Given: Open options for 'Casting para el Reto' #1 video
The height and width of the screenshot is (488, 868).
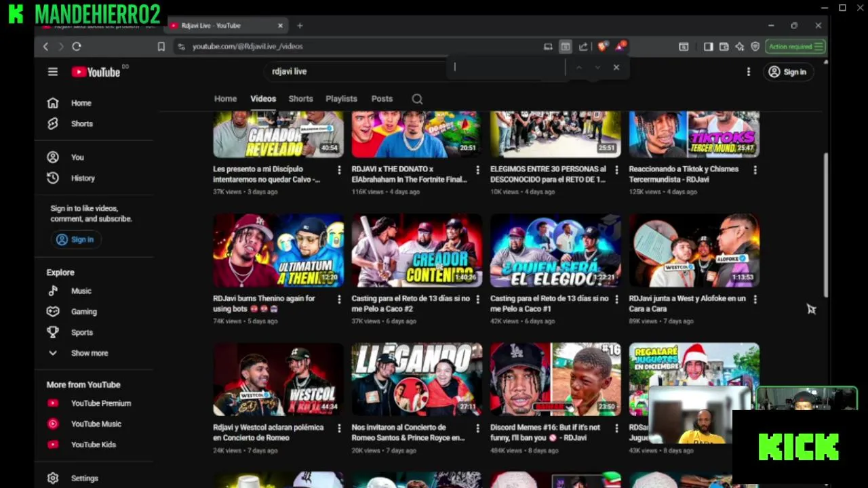Looking at the screenshot, I should pyautogui.click(x=616, y=299).
